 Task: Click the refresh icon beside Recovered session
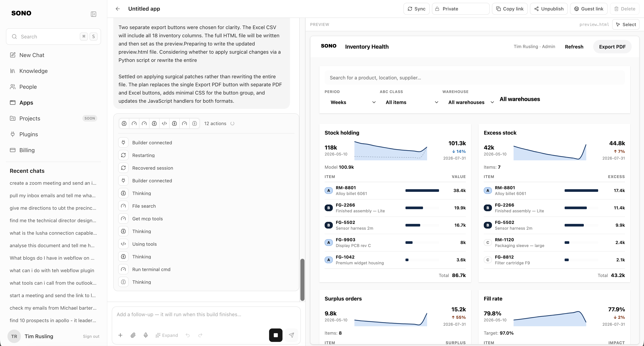click(123, 168)
